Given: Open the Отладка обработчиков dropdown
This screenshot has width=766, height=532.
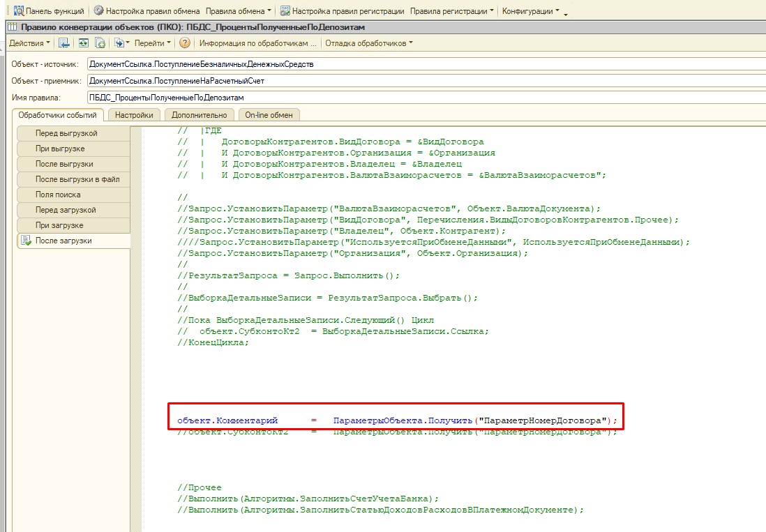Looking at the screenshot, I should point(368,43).
